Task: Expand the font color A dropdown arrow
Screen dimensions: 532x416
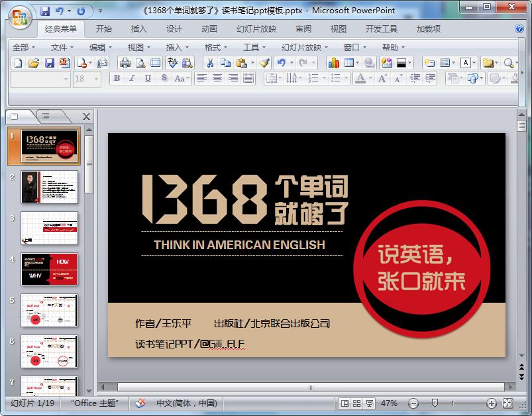Action: pyautogui.click(x=370, y=79)
